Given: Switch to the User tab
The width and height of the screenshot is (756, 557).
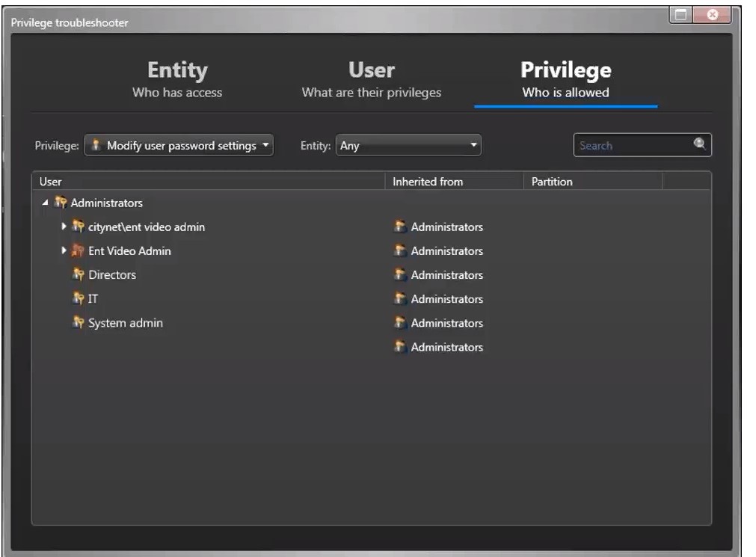Looking at the screenshot, I should pyautogui.click(x=371, y=79).
